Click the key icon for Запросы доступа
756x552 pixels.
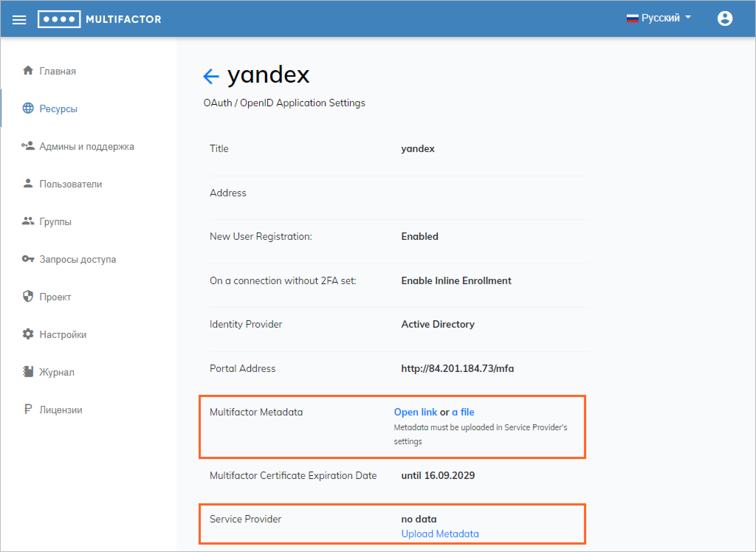tap(28, 259)
